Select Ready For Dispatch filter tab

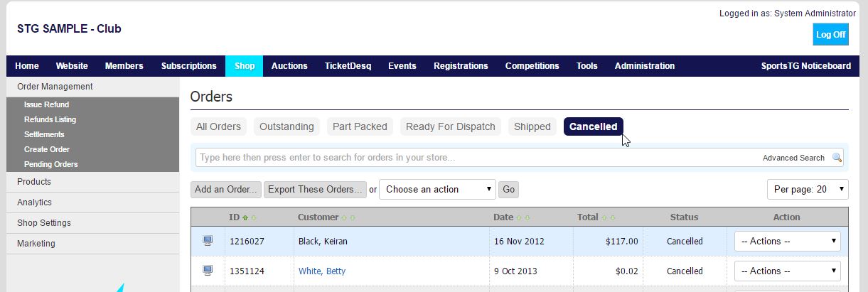tap(450, 126)
